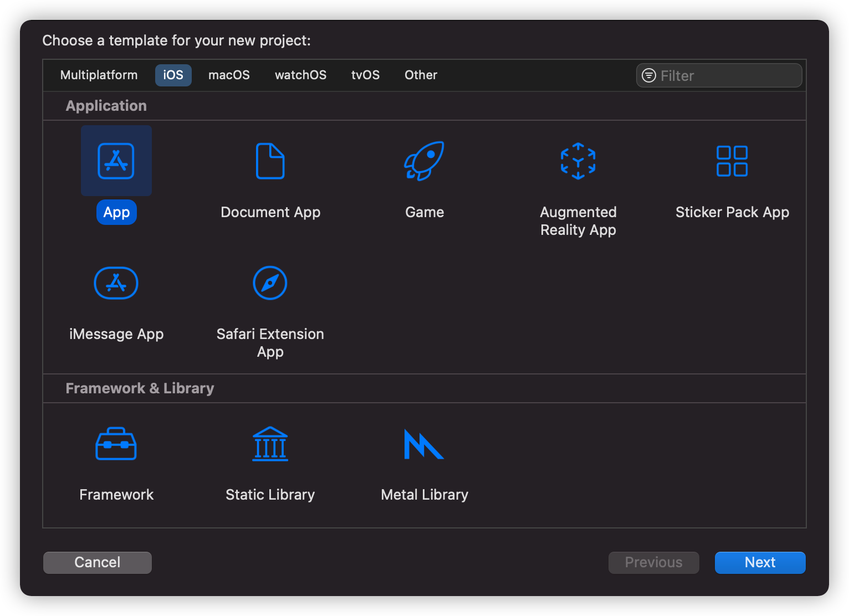
Task: Click the Game label text
Action: coord(424,212)
